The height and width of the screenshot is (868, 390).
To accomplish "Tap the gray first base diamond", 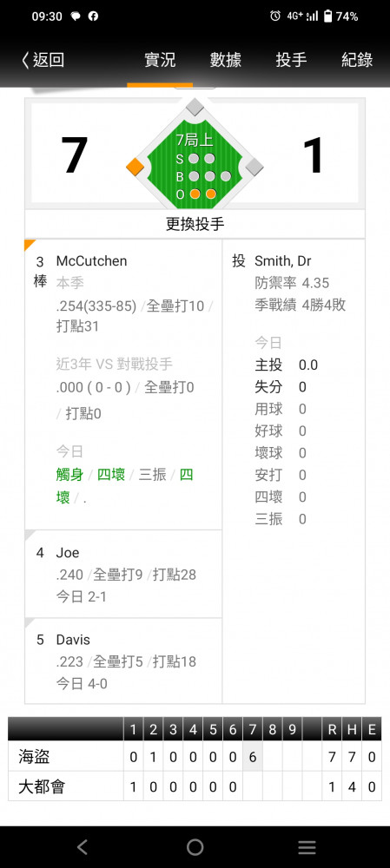I will pos(254,166).
